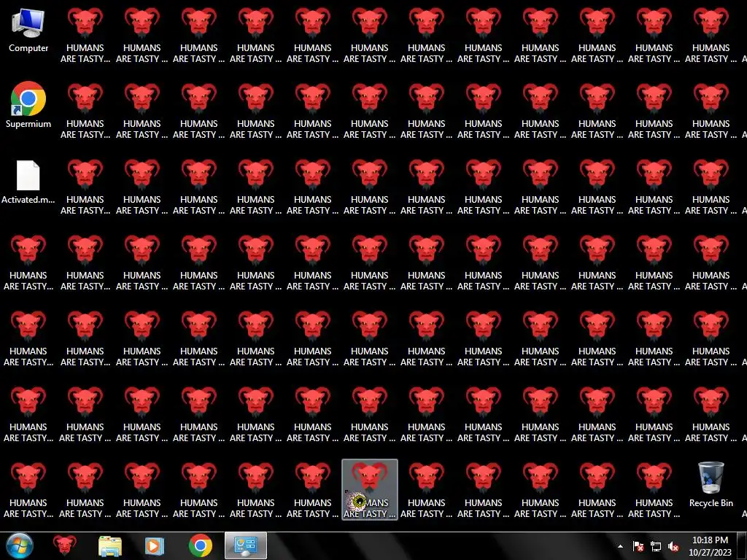
Task: Select HUMANS ARE TASTY icon left of Recycle Bin
Action: 654,489
